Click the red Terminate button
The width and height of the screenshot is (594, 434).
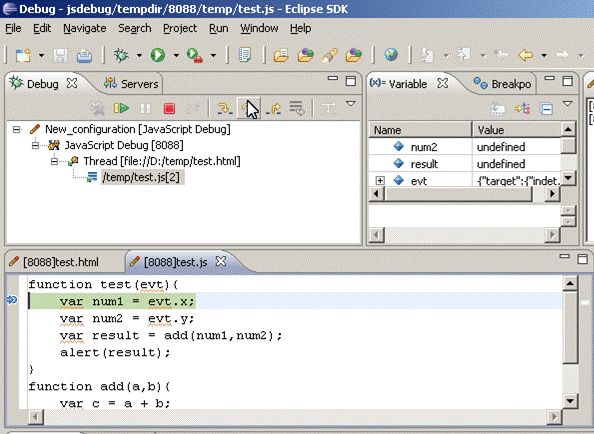tap(169, 109)
